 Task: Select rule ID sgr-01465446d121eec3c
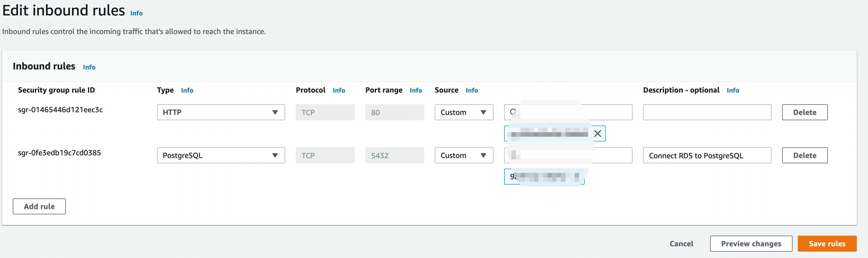tap(60, 110)
